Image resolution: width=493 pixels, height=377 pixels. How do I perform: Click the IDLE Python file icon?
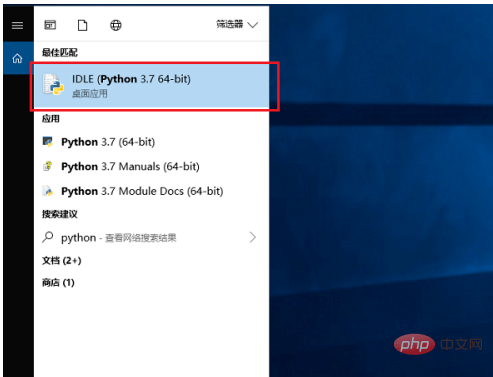(x=53, y=84)
